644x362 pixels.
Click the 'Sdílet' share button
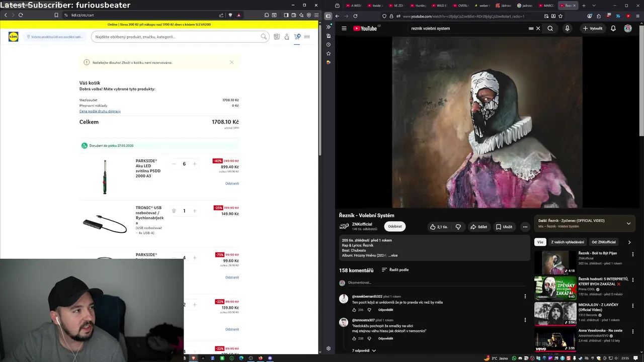click(x=478, y=227)
